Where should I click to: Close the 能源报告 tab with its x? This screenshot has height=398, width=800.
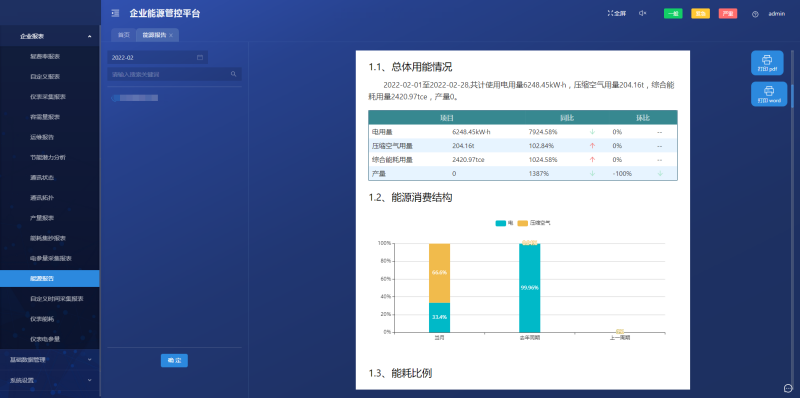[171, 35]
